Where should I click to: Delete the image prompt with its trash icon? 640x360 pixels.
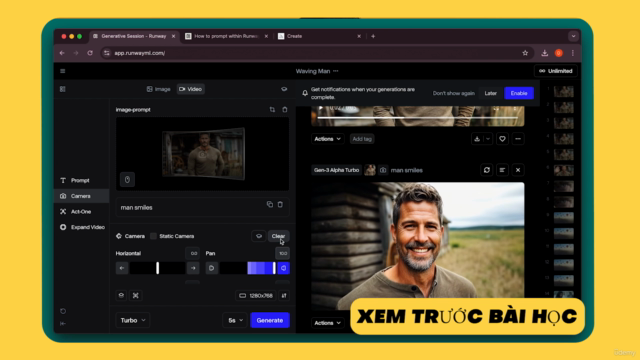(x=284, y=109)
